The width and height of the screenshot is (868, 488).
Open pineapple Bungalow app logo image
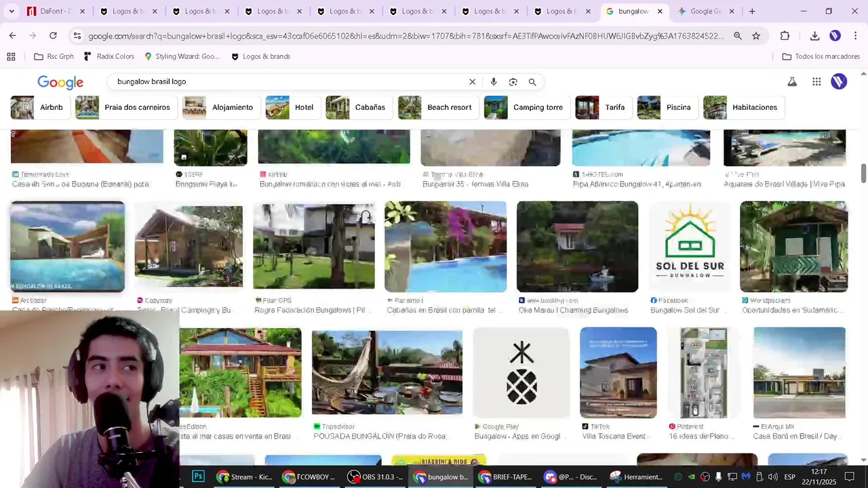(521, 373)
